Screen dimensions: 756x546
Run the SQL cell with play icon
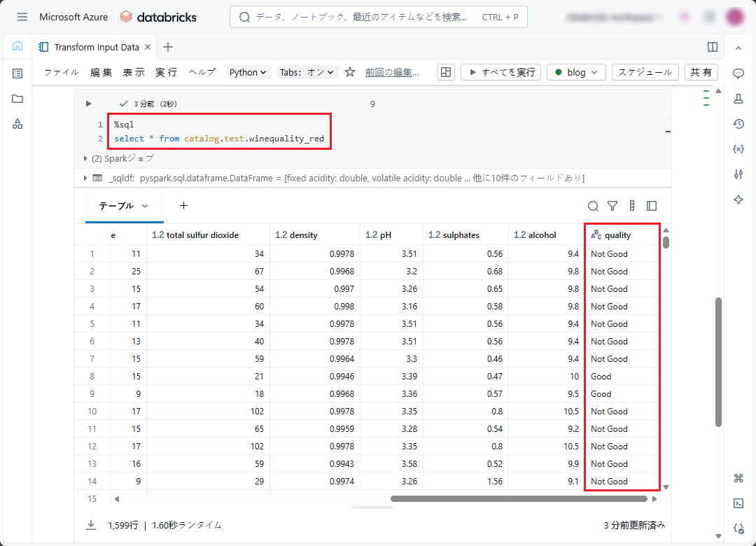point(88,104)
